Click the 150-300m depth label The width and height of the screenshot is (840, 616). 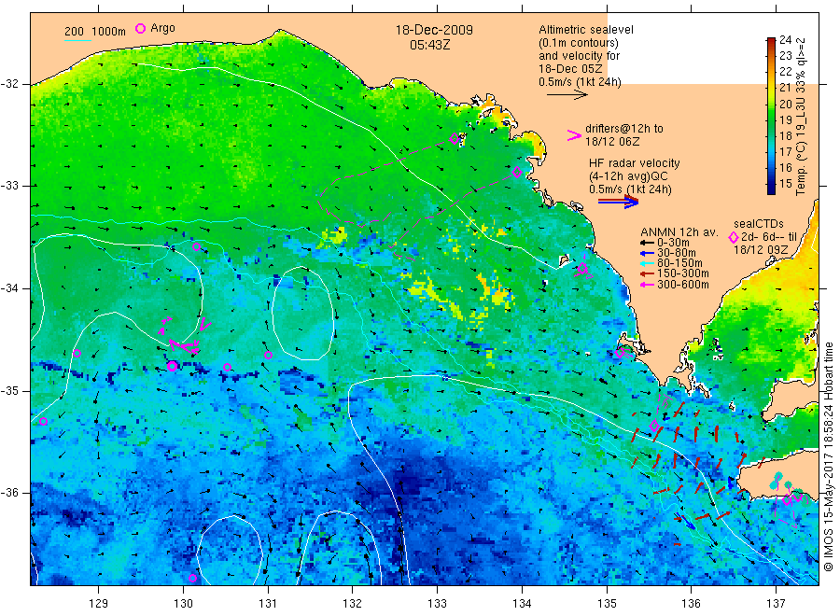[x=683, y=273]
